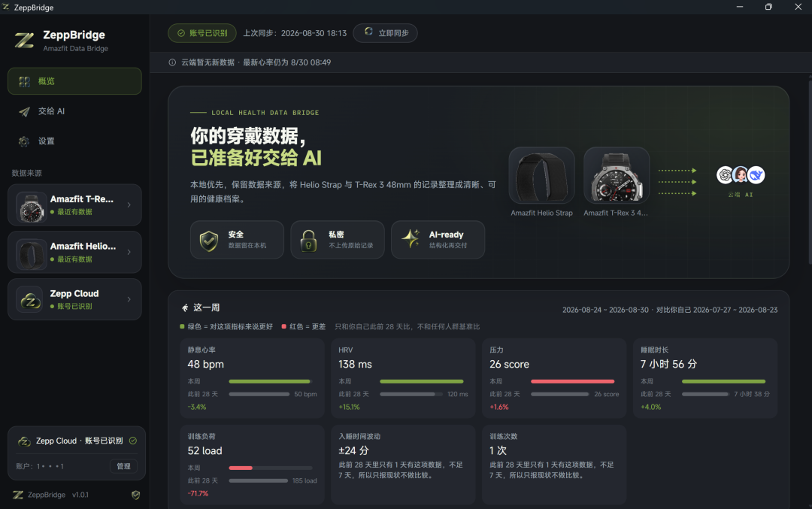Click the 上次同步 timestamp text
This screenshot has width=812, height=509.
click(x=295, y=33)
